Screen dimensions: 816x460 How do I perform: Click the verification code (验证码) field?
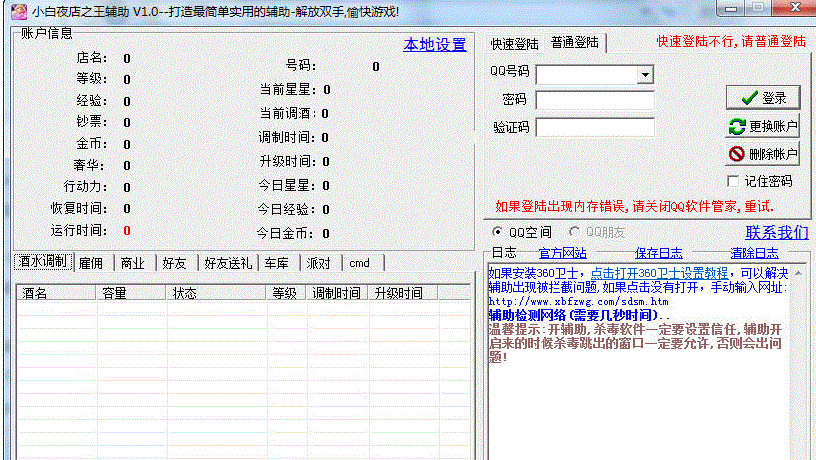[595, 127]
